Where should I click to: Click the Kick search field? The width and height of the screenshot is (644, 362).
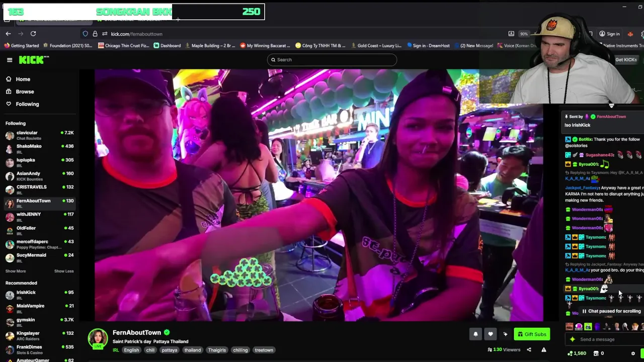point(332,60)
